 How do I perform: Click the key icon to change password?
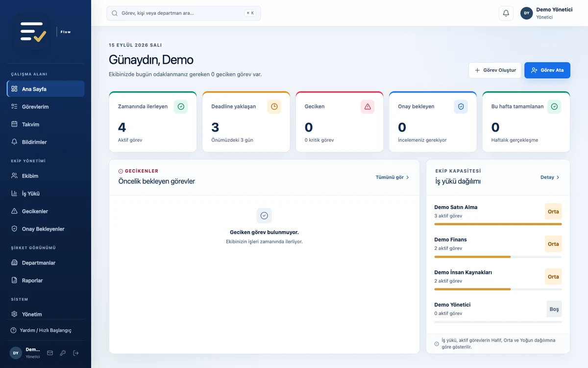point(63,353)
